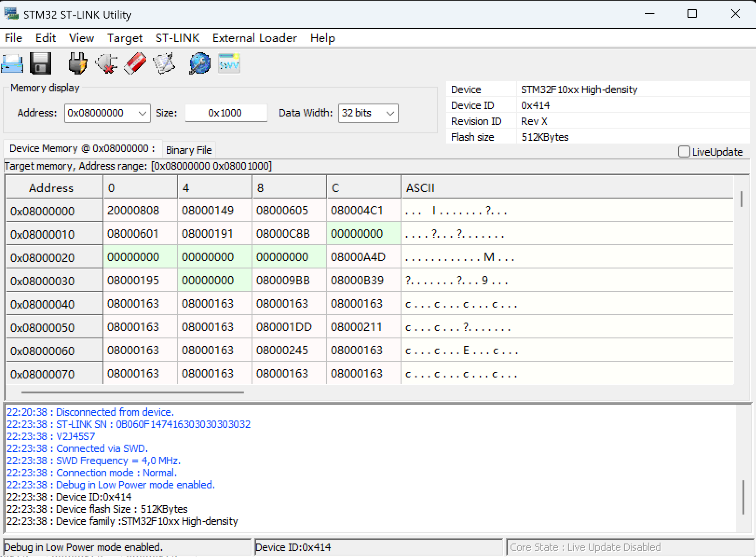This screenshot has width=756, height=557.
Task: Open Program and verify icon
Action: tap(164, 63)
